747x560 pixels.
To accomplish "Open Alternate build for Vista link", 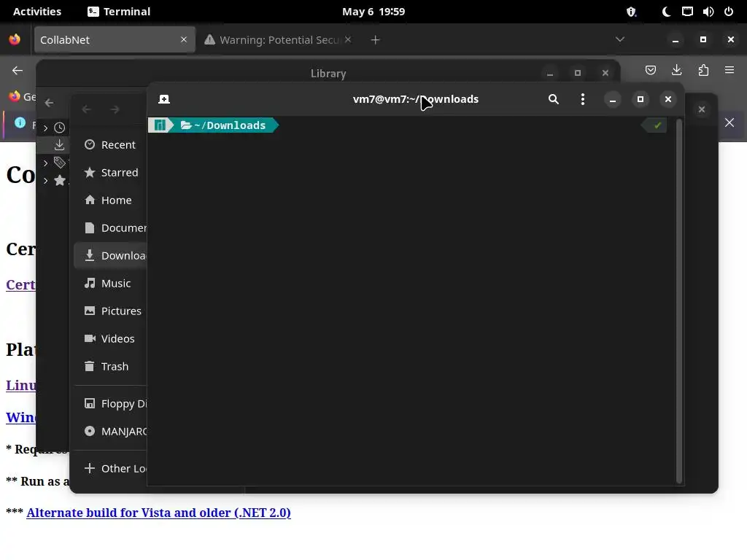I will pyautogui.click(x=158, y=513).
